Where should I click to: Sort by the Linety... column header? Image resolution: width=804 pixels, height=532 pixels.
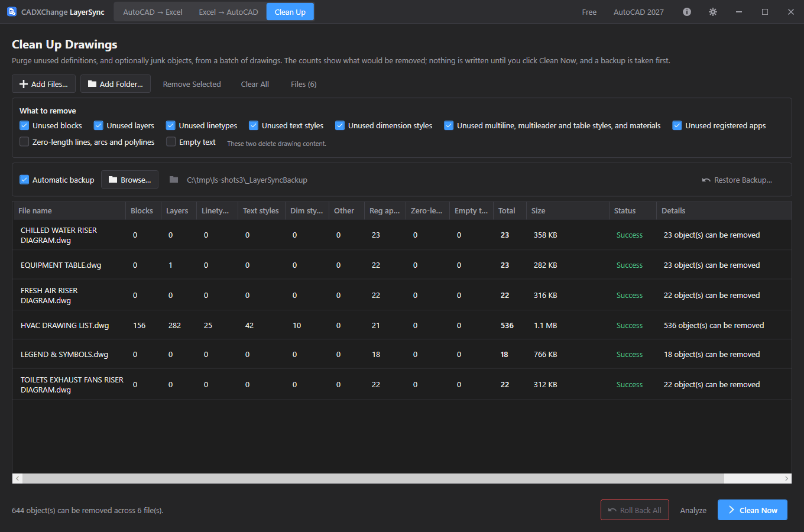216,210
